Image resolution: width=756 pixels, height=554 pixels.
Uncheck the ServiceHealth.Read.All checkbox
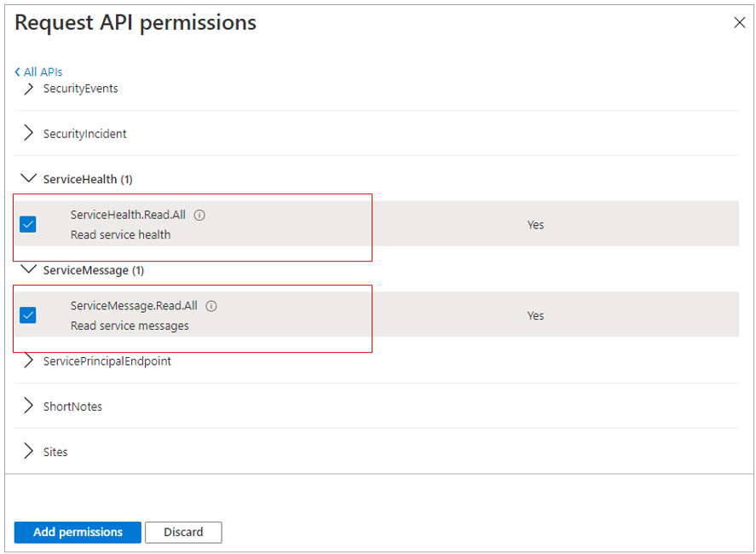point(28,224)
